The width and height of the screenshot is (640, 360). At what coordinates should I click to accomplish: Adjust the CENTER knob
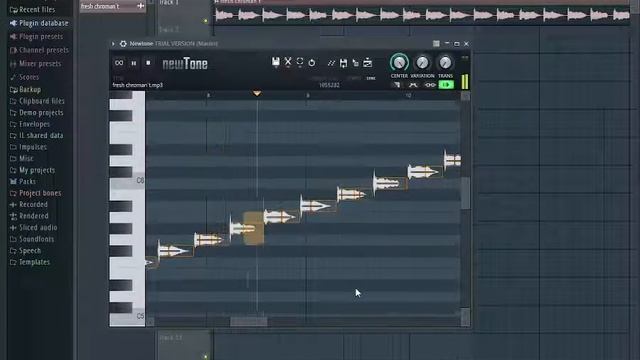(399, 63)
